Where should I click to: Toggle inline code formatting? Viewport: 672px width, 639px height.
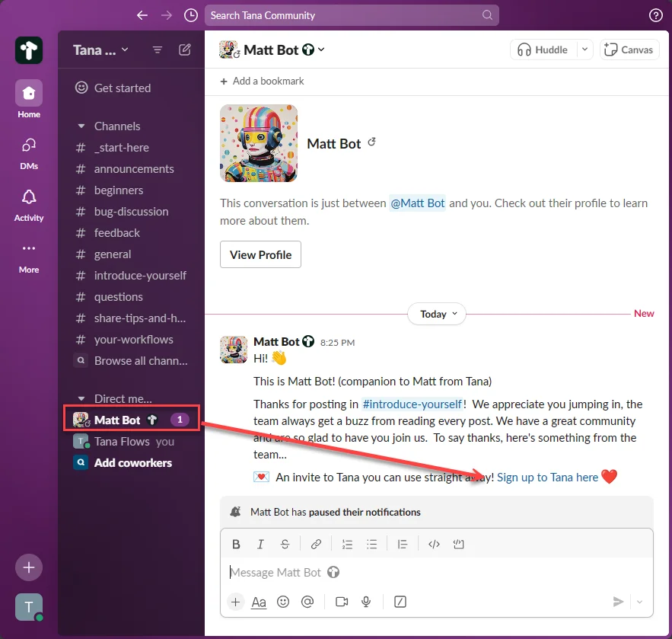(x=434, y=545)
